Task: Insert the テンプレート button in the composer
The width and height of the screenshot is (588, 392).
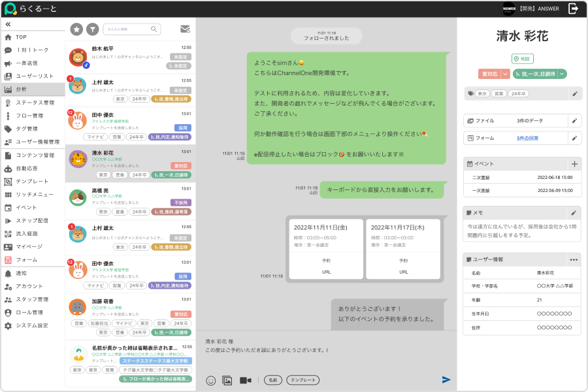Action: point(303,380)
